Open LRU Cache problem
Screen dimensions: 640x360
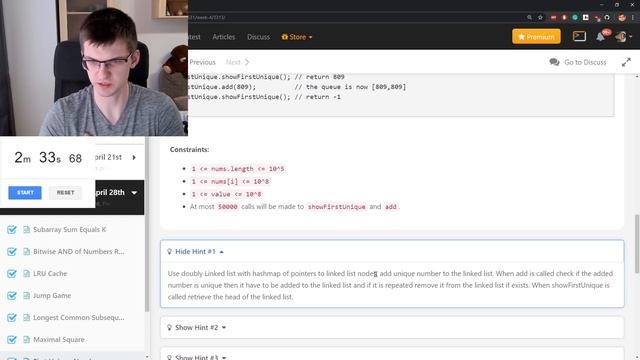click(50, 273)
